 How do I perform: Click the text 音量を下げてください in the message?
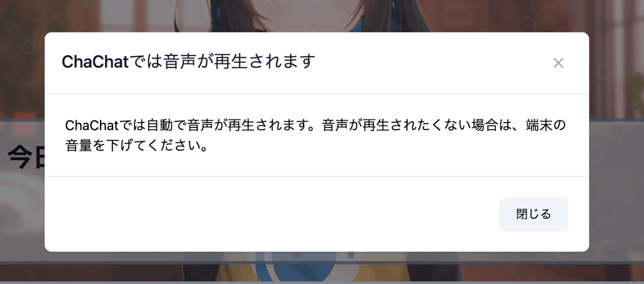(x=131, y=147)
